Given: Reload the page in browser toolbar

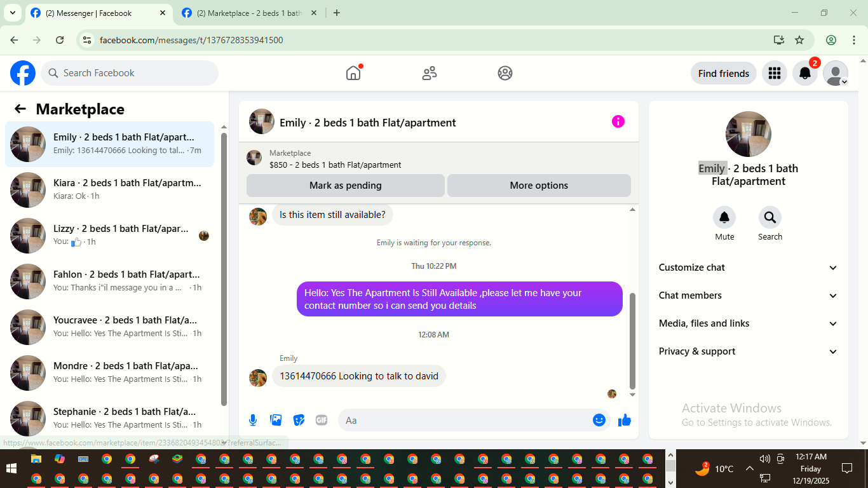Looking at the screenshot, I should point(60,40).
